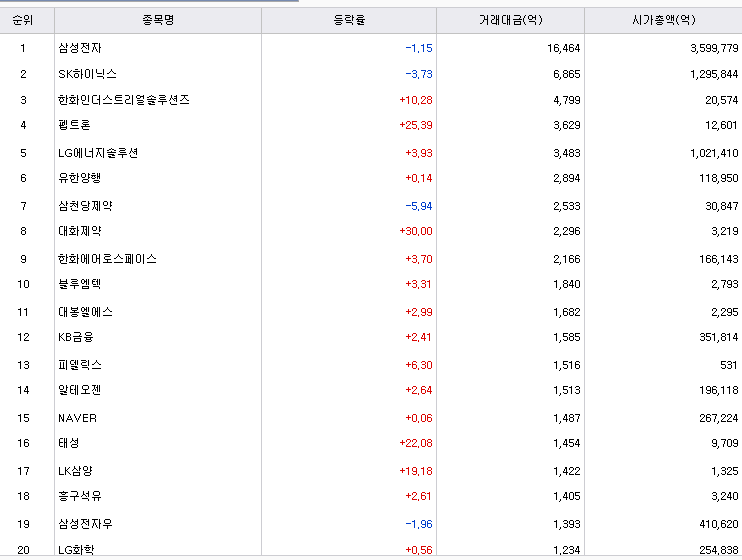The image size is (742, 560).
Task: Click the +19,18 change rate value
Action: point(416,471)
